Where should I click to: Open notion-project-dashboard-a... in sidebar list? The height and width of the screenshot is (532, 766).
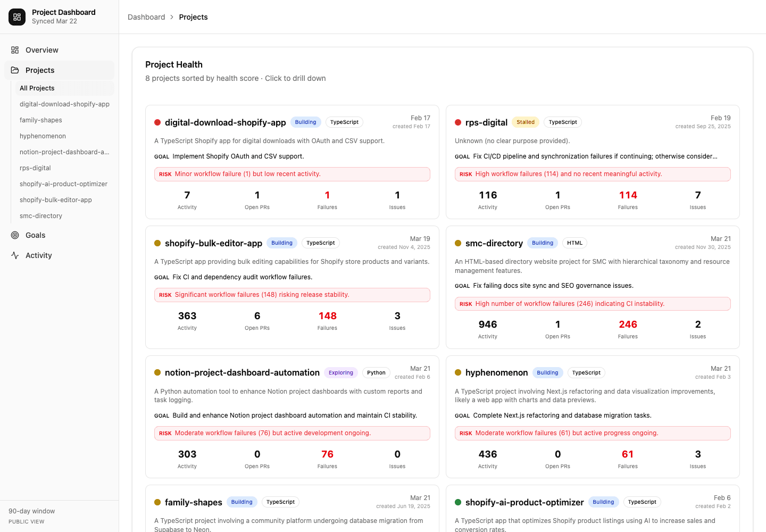coord(64,152)
